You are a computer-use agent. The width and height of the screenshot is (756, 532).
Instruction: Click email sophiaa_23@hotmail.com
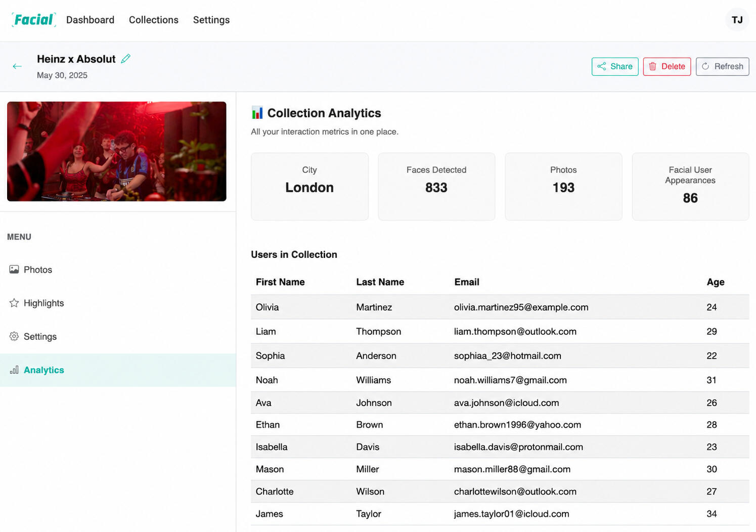click(507, 356)
